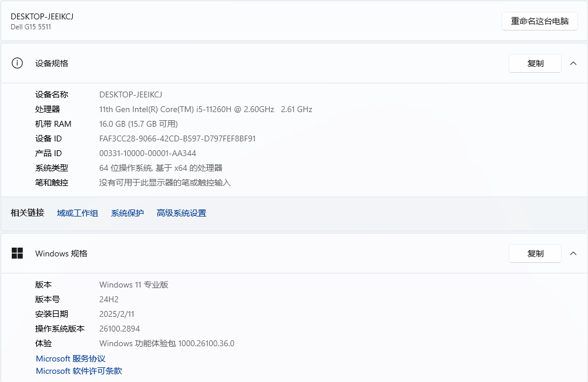Collapse the 设备规格 section chevron
The height and width of the screenshot is (382, 588).
click(573, 63)
